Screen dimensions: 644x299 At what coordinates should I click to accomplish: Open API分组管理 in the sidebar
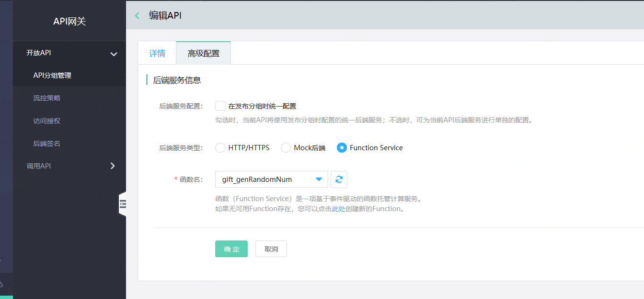pyautogui.click(x=53, y=75)
